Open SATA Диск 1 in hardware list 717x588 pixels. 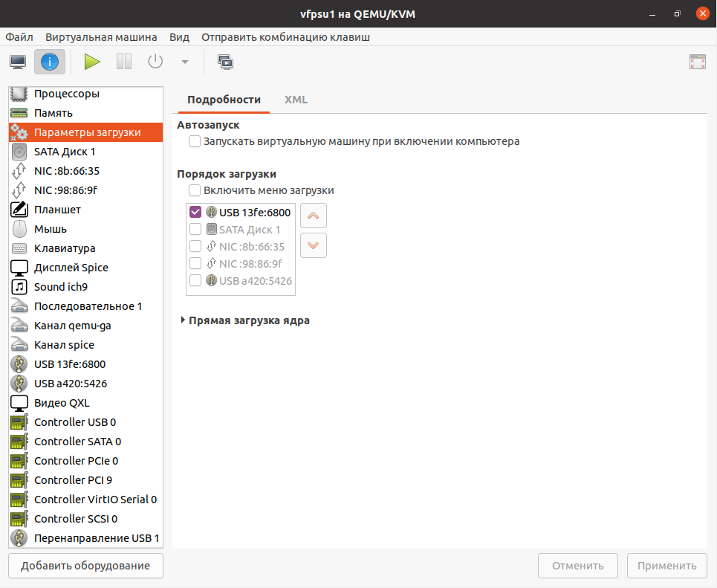[x=86, y=152]
